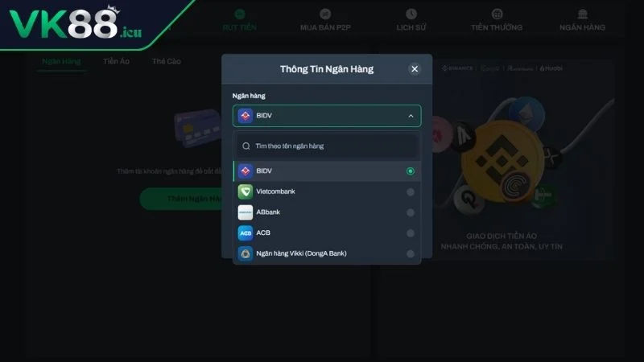Select the ABbank radio button
The height and width of the screenshot is (362, 644).
(410, 212)
